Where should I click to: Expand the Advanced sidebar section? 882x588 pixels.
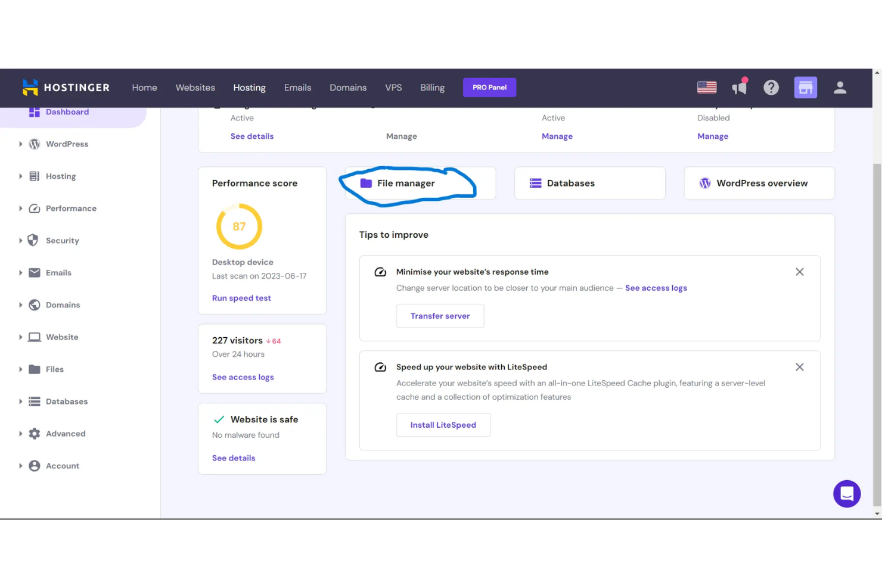[66, 433]
